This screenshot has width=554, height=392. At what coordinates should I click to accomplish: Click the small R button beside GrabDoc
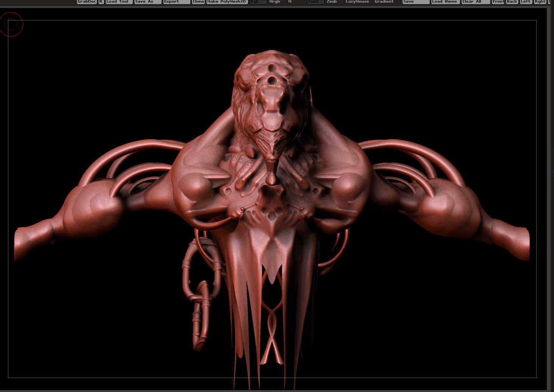[x=101, y=2]
